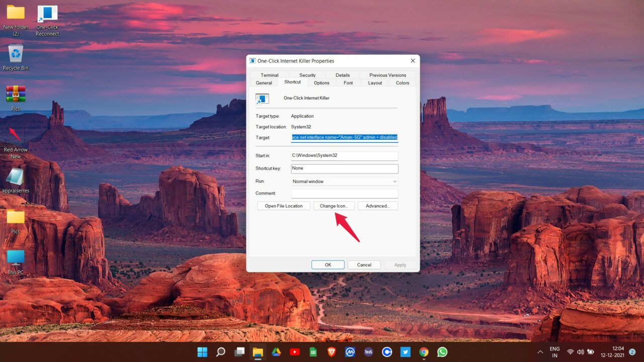Launch WhatsApp from the taskbar
The width and height of the screenshot is (644, 362).
pos(442,352)
